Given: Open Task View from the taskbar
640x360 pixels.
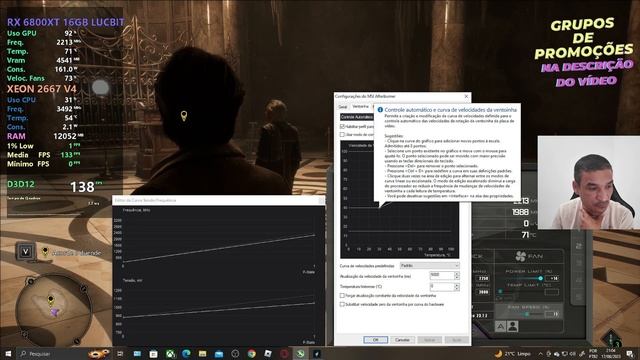Looking at the screenshot, I should [x=120, y=353].
